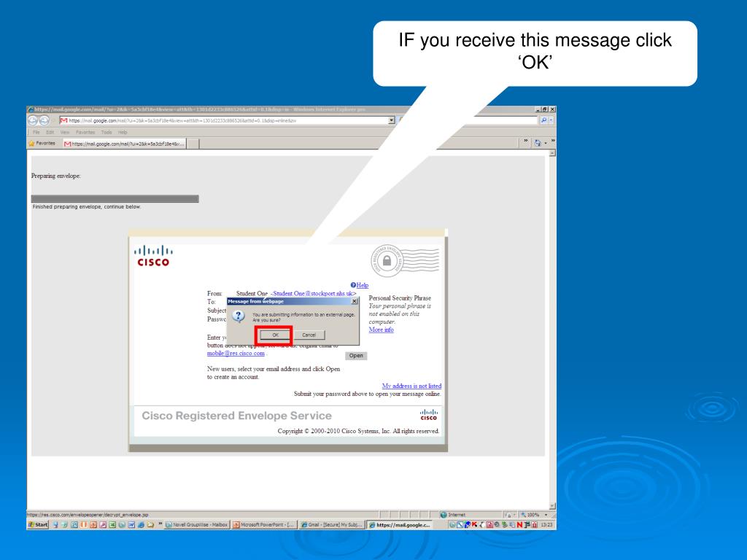Expand the address bar history dropdown
Viewport: 747px width, 560px height.
tap(392, 120)
